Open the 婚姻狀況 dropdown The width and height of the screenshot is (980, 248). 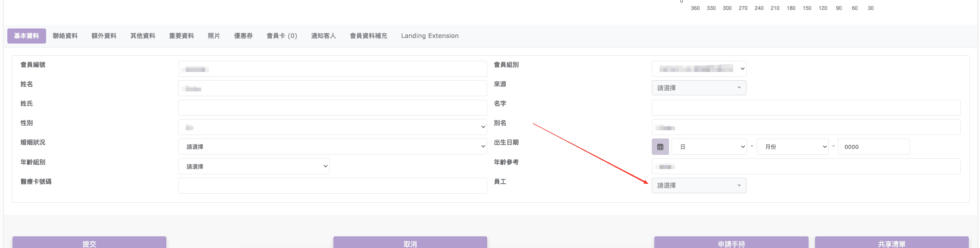pos(332,147)
